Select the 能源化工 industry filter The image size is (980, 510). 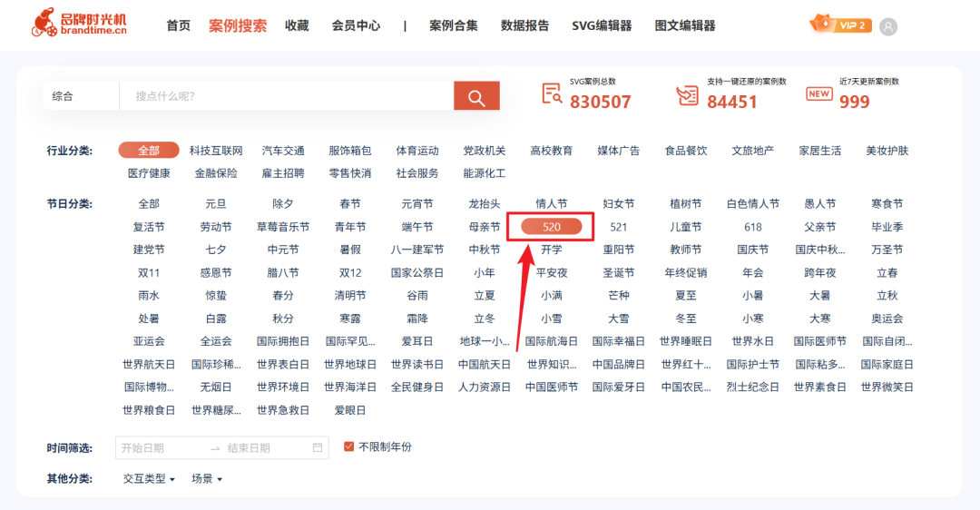pos(485,173)
